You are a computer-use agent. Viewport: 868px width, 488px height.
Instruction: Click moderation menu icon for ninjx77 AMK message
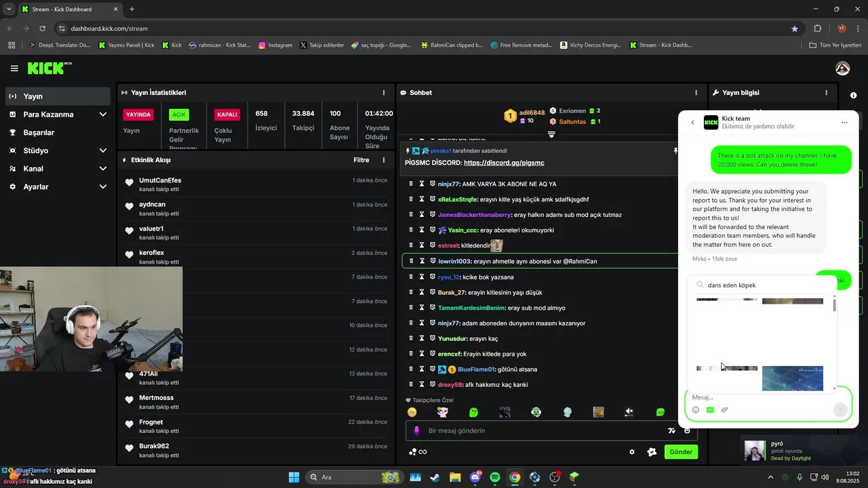[410, 184]
